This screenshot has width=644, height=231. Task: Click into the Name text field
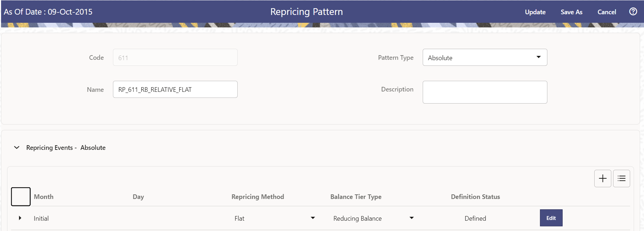pos(175,89)
